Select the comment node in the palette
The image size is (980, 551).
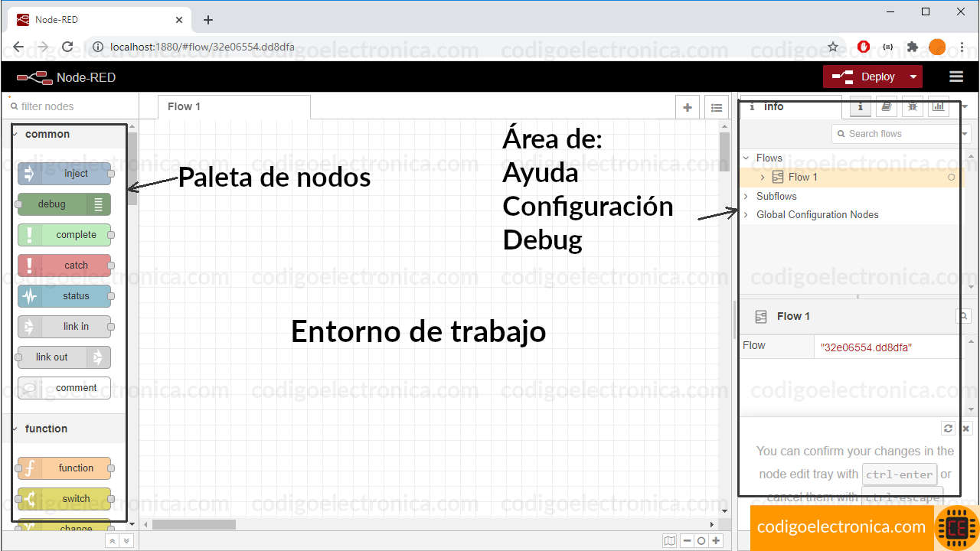[64, 388]
